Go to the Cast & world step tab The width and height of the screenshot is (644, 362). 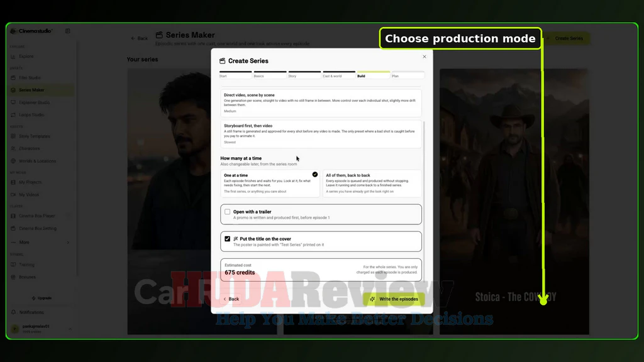(x=339, y=75)
